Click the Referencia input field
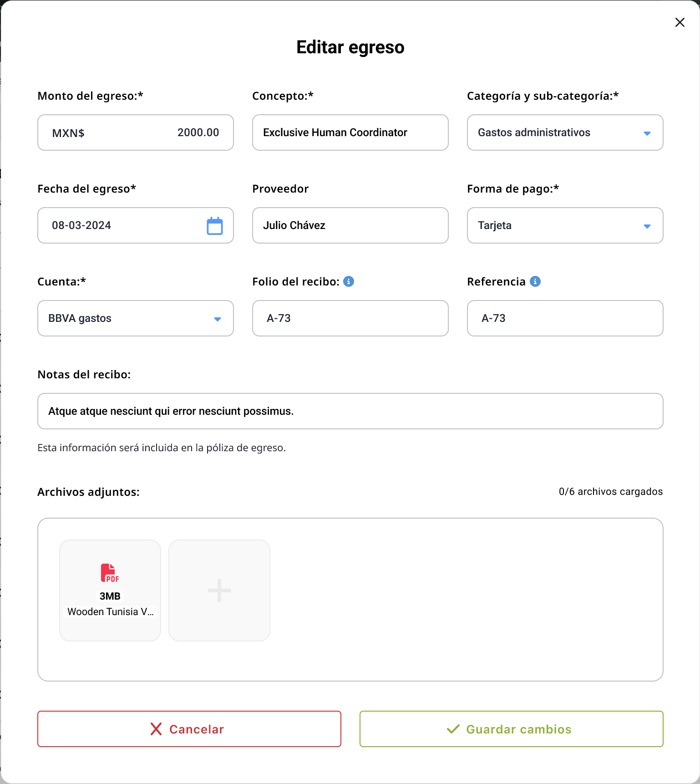 (565, 318)
